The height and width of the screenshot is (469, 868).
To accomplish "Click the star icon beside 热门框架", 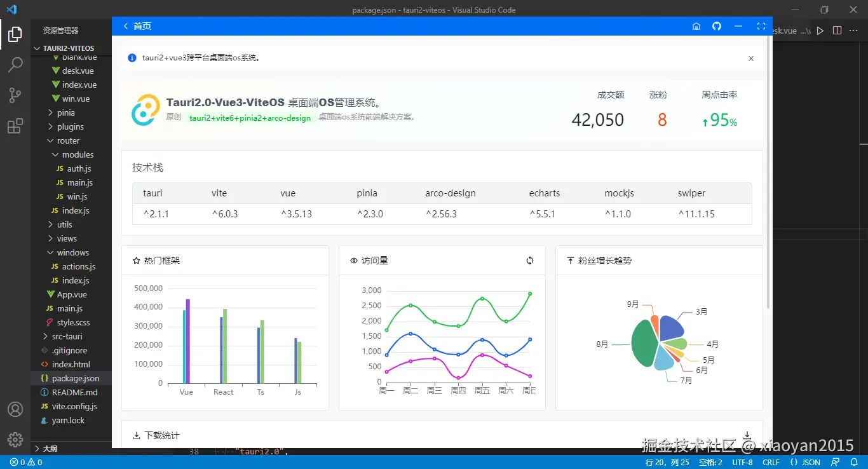I will tap(136, 261).
